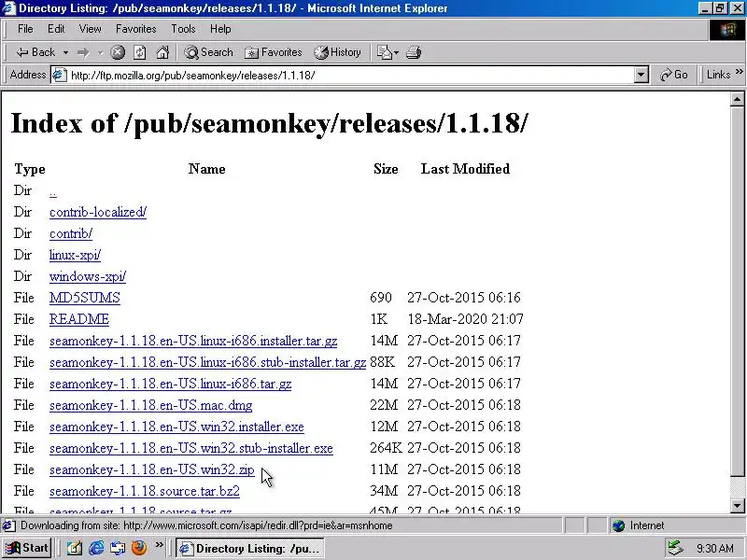Open the Forward history dropdown arrow
The image size is (747, 560).
click(101, 52)
